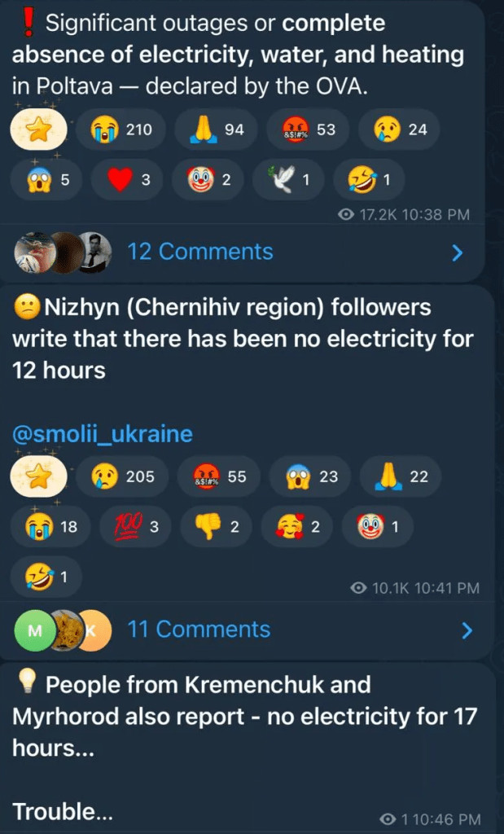Screen dimensions: 504x834
Task: Tap the clown reaction on the Nizhyn post
Action: (378, 527)
